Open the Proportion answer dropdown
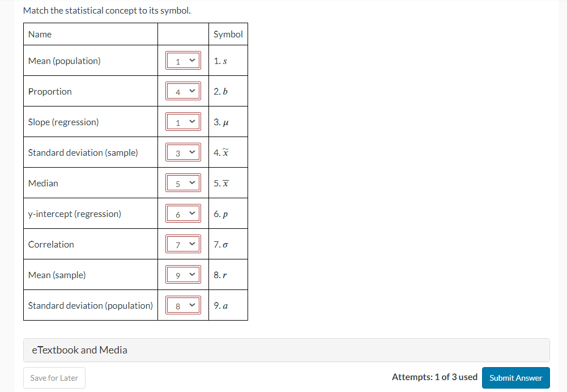The image size is (567, 392). [x=183, y=91]
